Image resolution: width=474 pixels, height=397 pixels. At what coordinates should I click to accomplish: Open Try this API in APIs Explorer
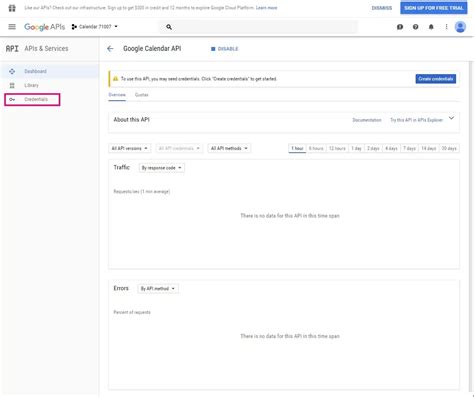[416, 120]
